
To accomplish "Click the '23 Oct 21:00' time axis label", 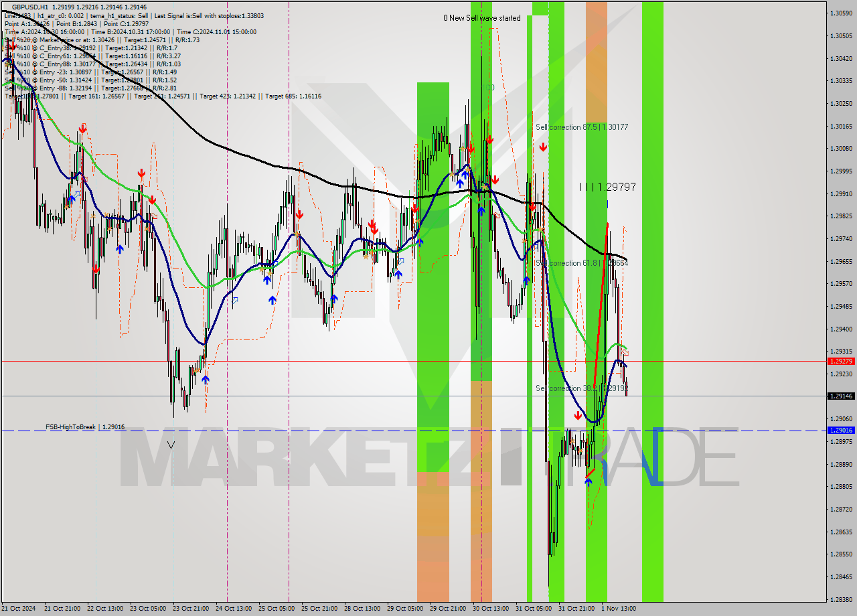I will [191, 609].
